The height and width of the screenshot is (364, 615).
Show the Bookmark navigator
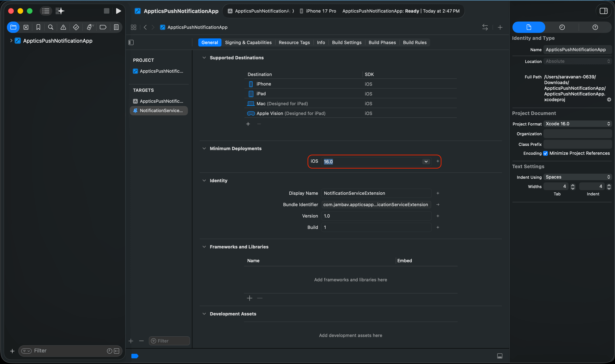[x=38, y=27]
